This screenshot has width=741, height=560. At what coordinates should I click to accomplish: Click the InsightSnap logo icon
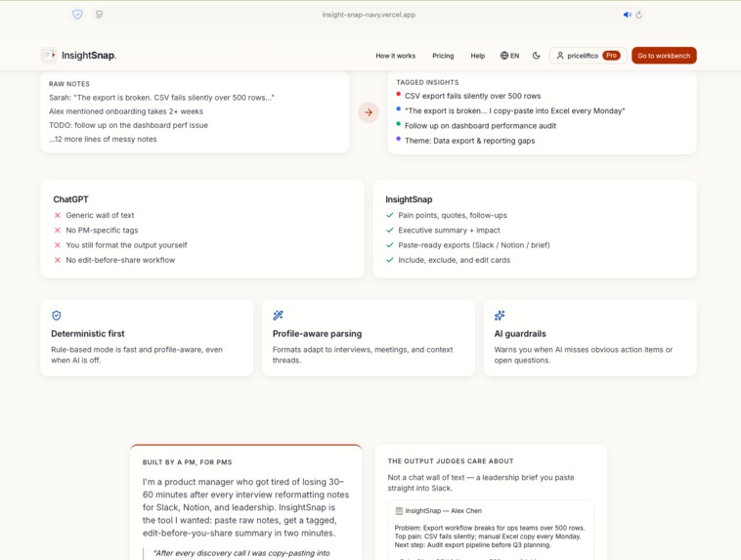49,56
